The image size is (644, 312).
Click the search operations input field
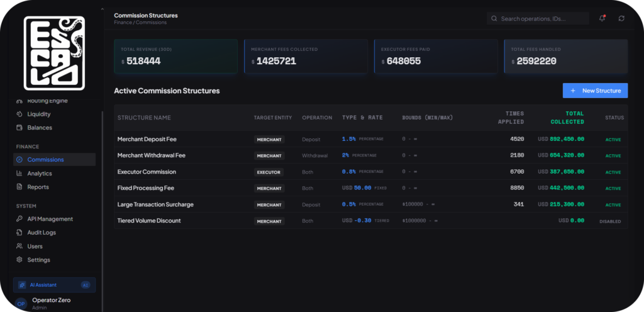(538, 18)
